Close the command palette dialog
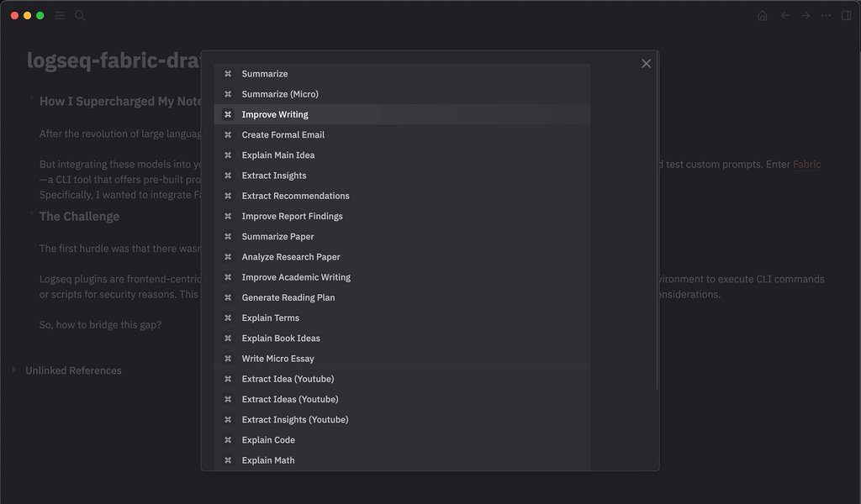861x504 pixels. pos(646,64)
